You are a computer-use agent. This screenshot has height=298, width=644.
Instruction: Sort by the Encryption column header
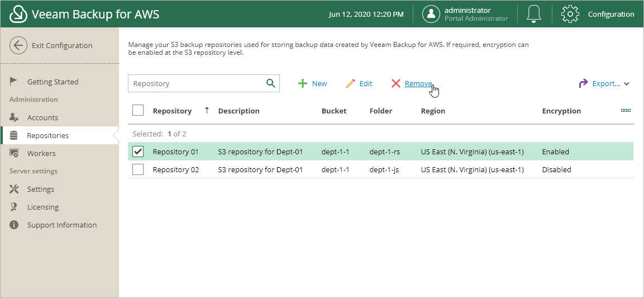[561, 111]
